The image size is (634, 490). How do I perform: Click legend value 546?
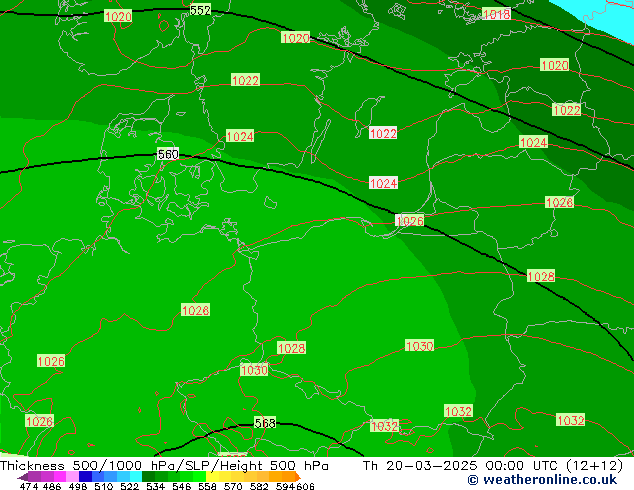182,486
